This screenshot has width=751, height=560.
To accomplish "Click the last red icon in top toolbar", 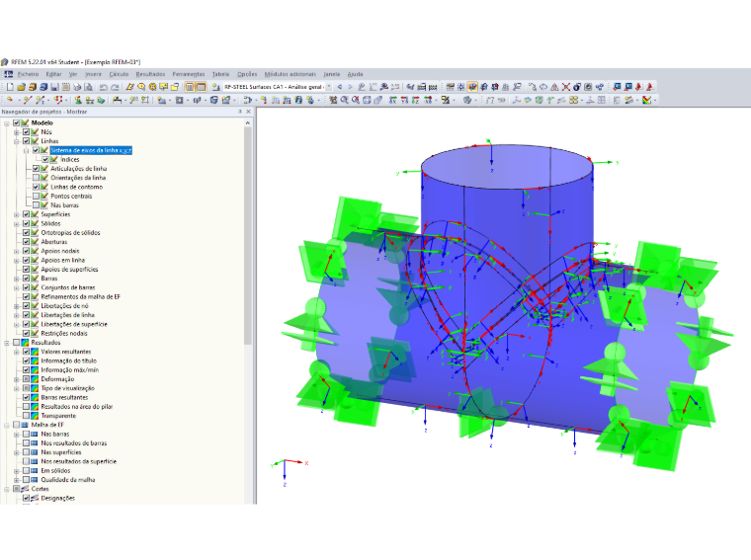I will pyautogui.click(x=650, y=87).
